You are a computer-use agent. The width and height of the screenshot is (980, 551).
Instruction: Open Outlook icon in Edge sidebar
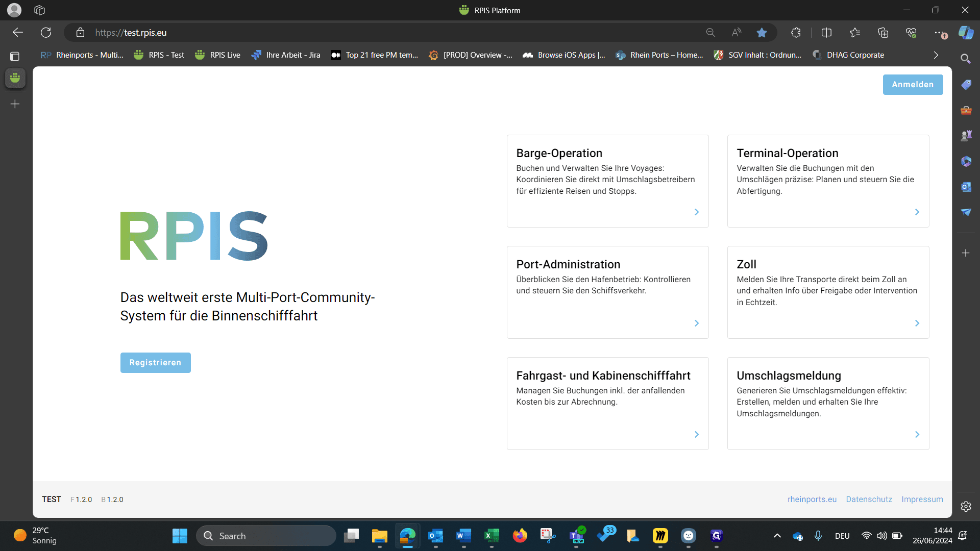coord(966,187)
